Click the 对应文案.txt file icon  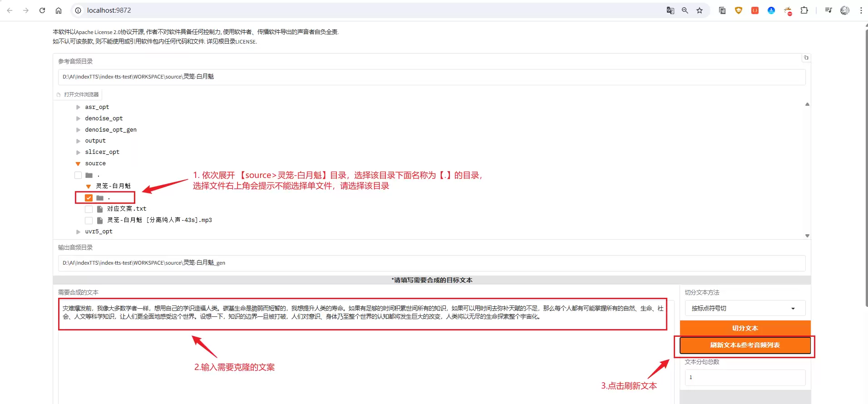coord(100,209)
